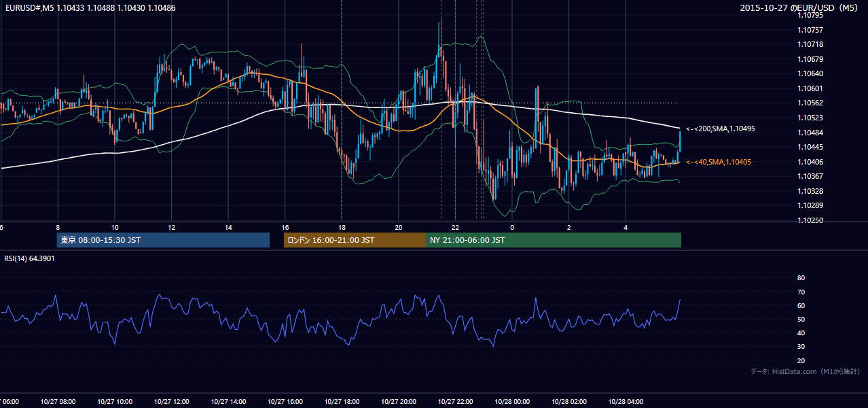The height and width of the screenshot is (408, 868).
Task: Click the date label 10/28 04:00
Action: 626,402
